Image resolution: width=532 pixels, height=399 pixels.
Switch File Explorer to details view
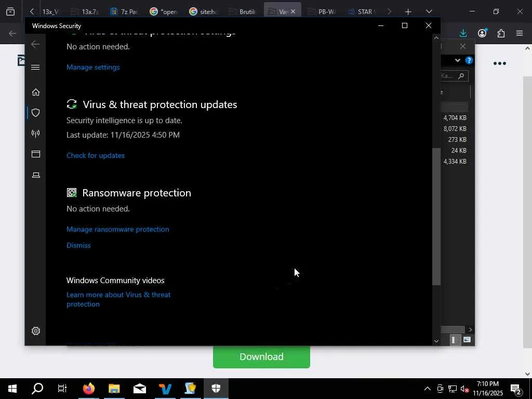[x=454, y=340]
